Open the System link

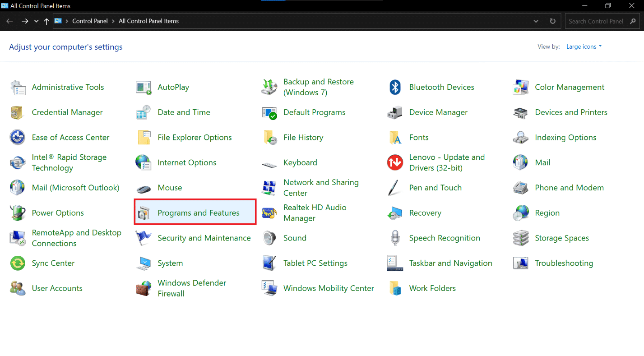170,264
